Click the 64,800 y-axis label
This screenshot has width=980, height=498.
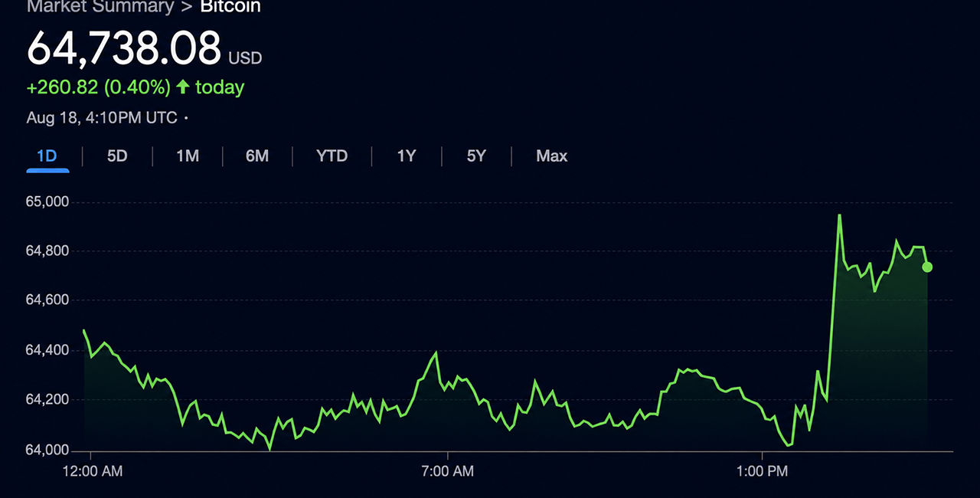click(x=47, y=251)
